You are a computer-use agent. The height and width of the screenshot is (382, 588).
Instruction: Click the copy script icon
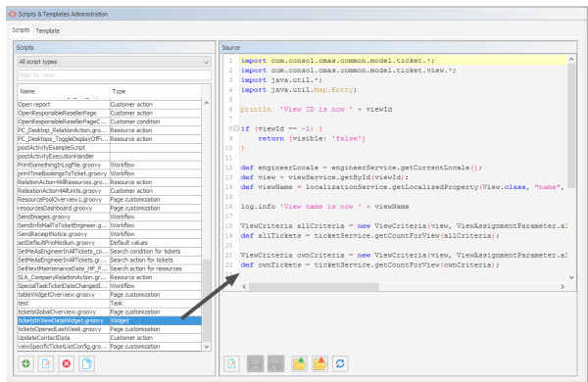click(x=86, y=363)
